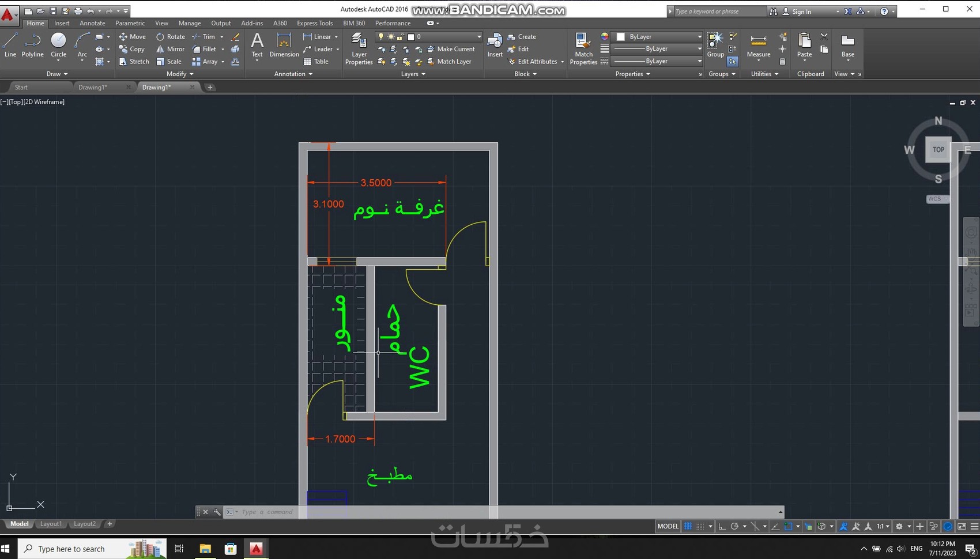
Task: Toggle snap mode in status bar
Action: (700, 526)
